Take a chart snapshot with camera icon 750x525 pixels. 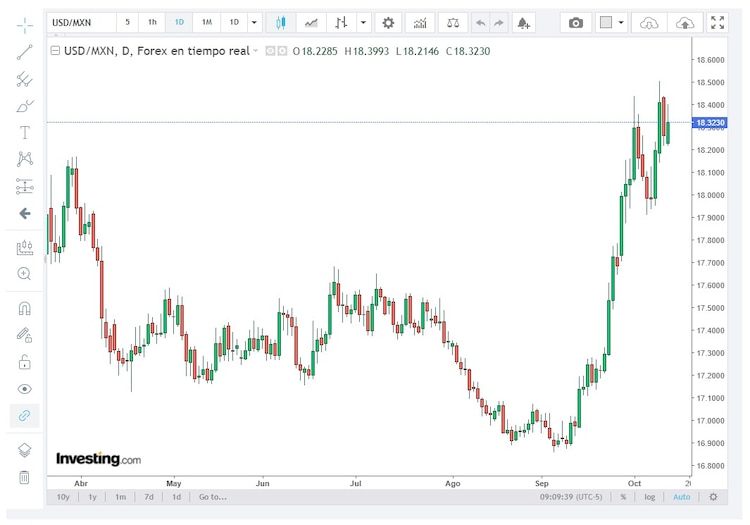point(576,22)
